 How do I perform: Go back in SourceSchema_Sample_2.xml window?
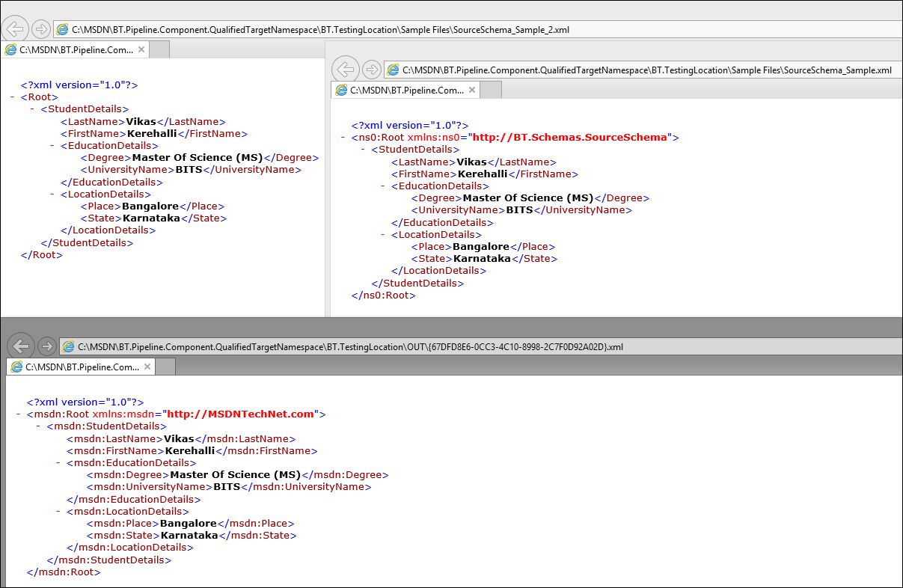[16, 29]
